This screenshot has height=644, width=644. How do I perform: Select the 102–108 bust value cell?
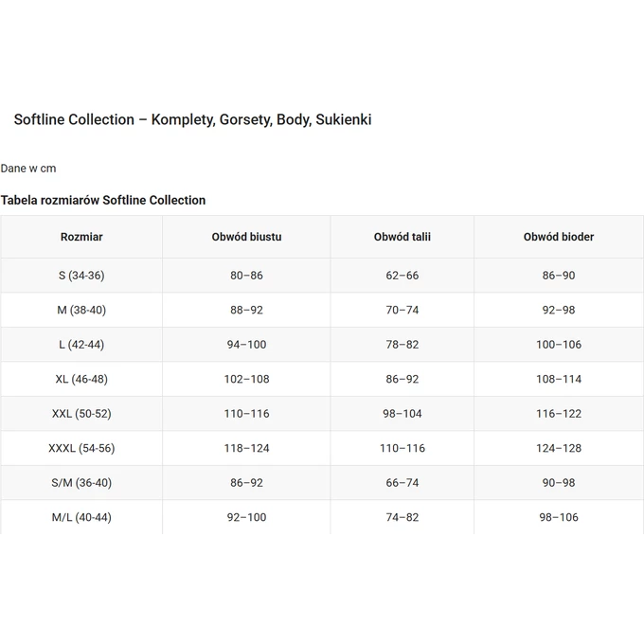point(246,379)
